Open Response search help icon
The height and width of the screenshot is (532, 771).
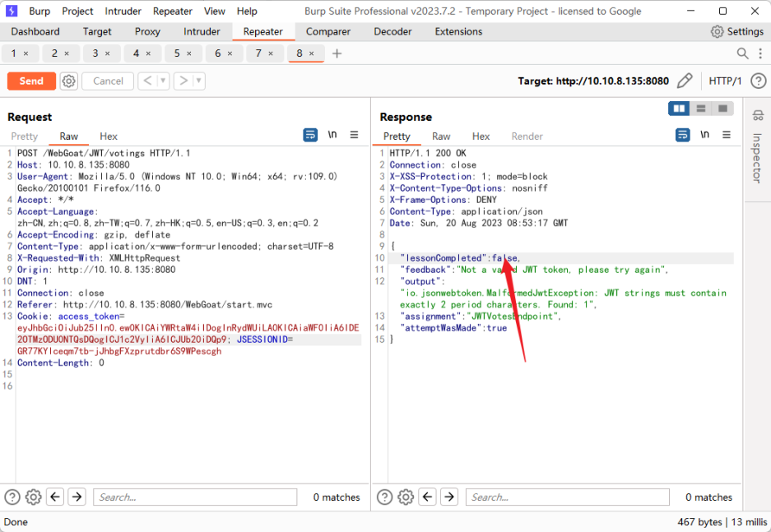[384, 497]
